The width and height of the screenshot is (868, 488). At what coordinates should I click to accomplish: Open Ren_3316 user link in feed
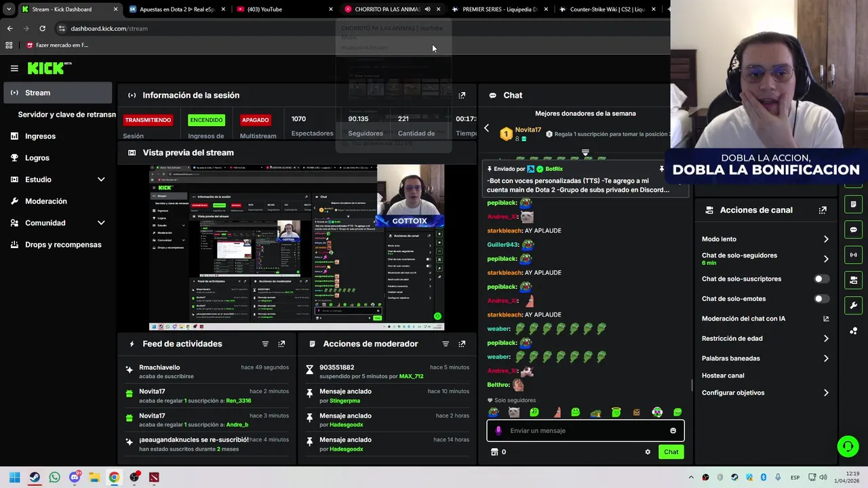pos(238,401)
